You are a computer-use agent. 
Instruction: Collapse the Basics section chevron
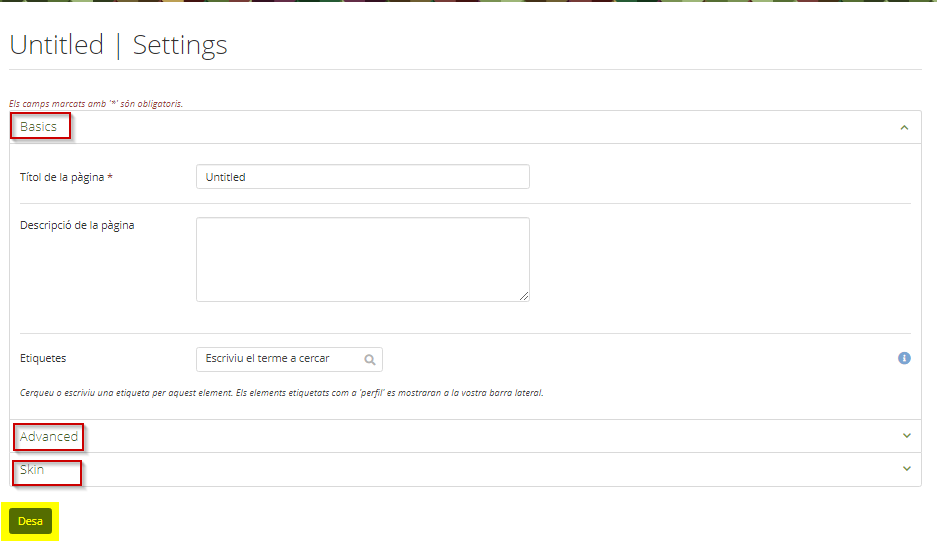[x=904, y=127]
